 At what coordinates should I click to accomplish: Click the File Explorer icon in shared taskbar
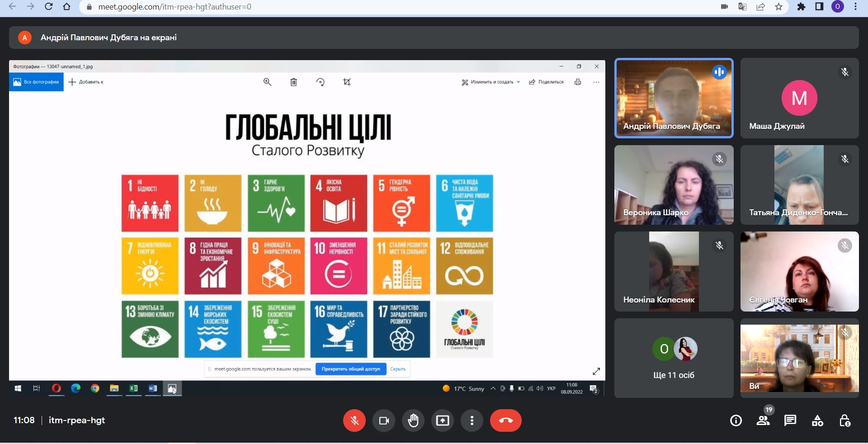click(x=114, y=388)
